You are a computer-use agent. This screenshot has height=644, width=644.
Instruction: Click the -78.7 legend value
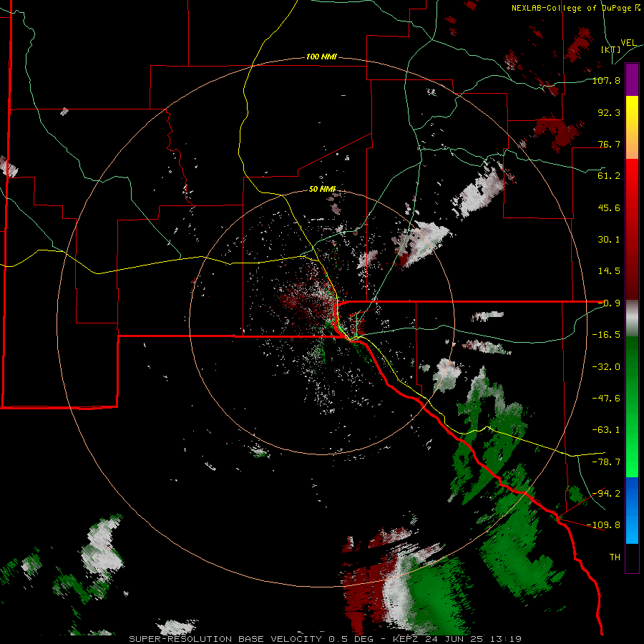pyautogui.click(x=606, y=462)
